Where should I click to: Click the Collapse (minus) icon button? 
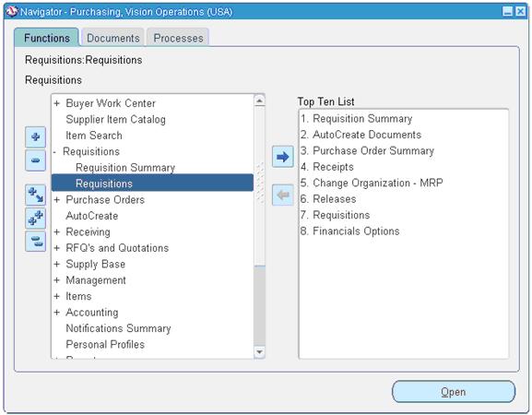click(35, 160)
